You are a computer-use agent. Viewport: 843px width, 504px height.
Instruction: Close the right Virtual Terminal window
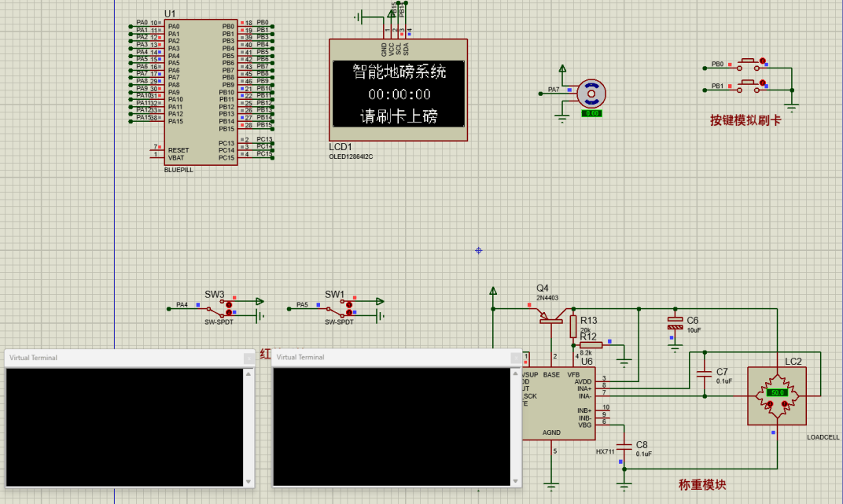516,358
